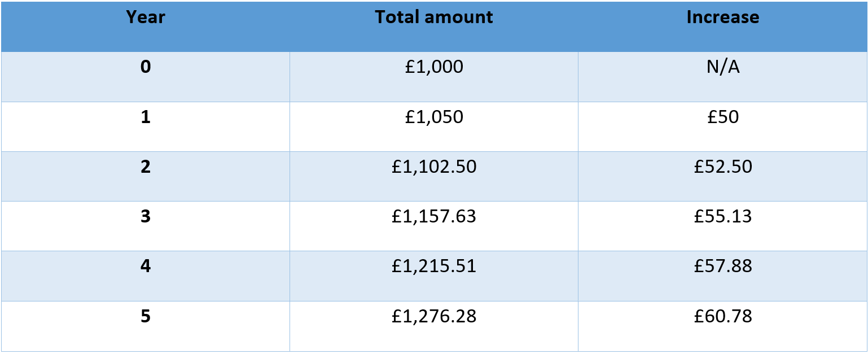Select the £52.50 increase cell

722,176
